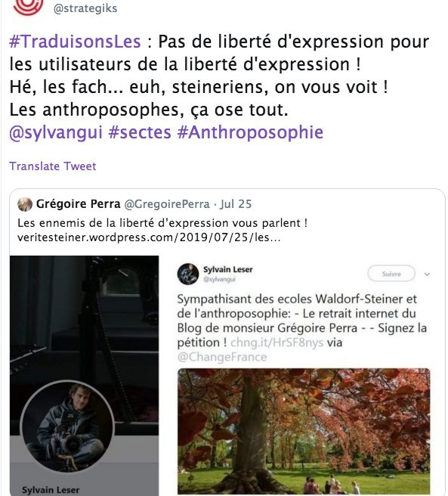Open the @GregoirePerra handle
This screenshot has width=448, height=496.
tap(167, 204)
